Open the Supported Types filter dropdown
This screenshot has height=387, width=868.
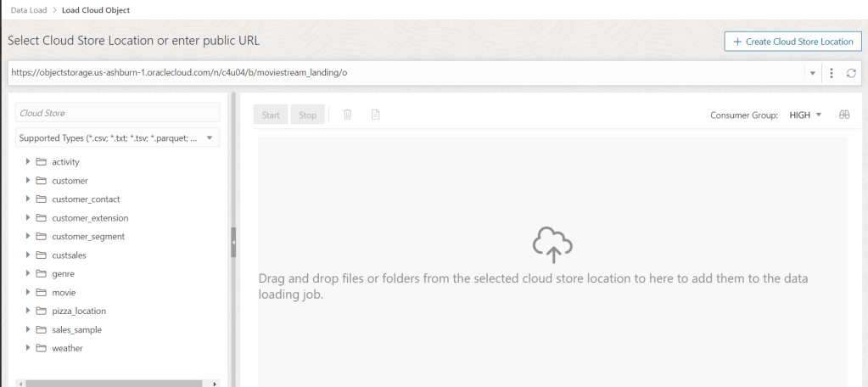(x=117, y=137)
